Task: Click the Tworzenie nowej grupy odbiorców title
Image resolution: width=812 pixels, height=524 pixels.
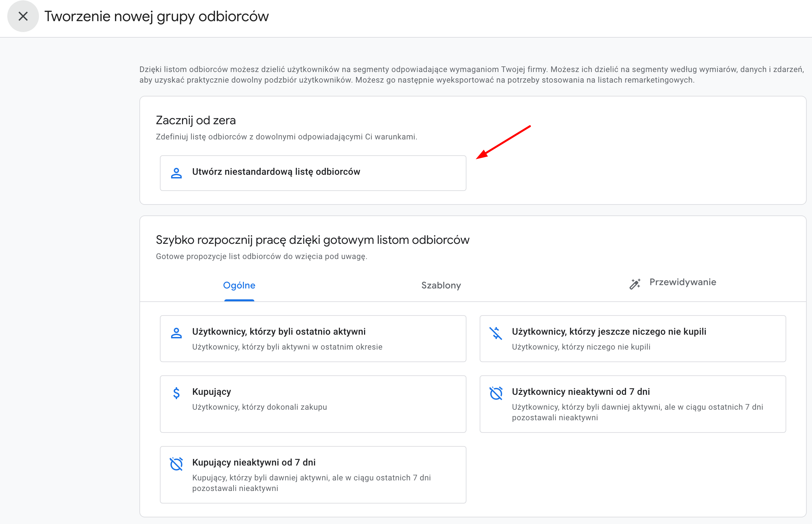Action: tap(157, 16)
